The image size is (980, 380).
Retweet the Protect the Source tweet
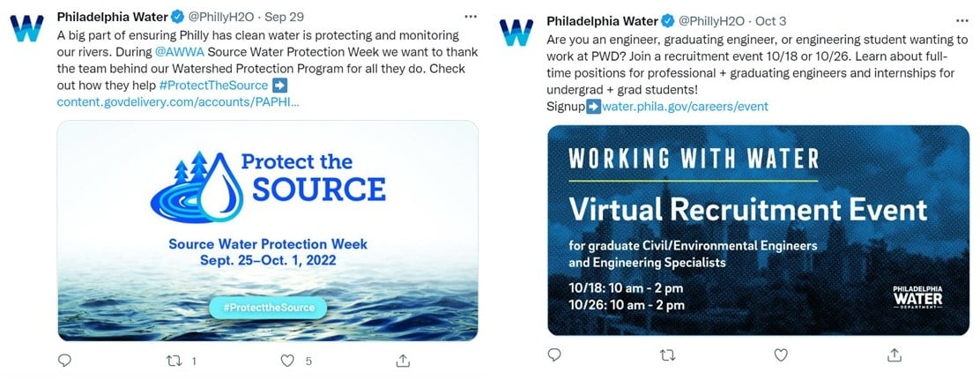click(175, 360)
